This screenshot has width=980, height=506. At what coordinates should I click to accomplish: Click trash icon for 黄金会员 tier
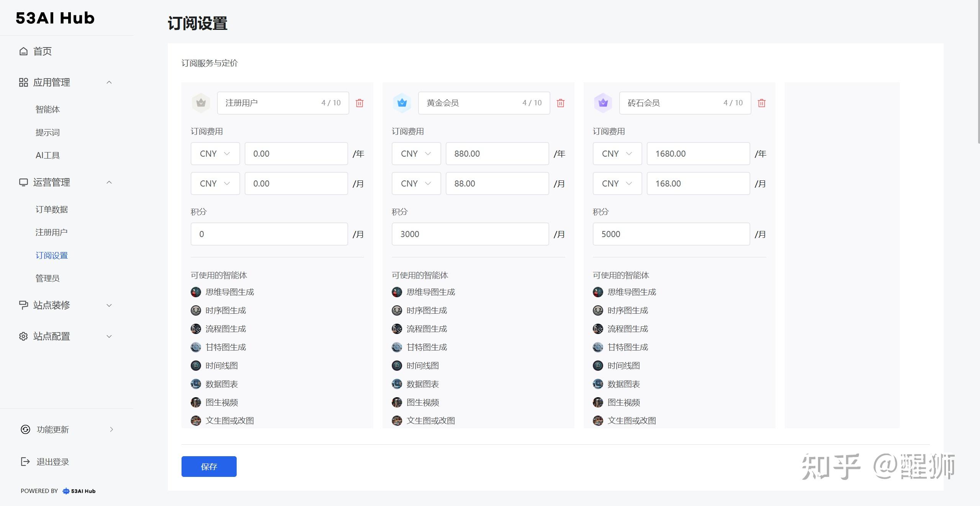pos(560,103)
